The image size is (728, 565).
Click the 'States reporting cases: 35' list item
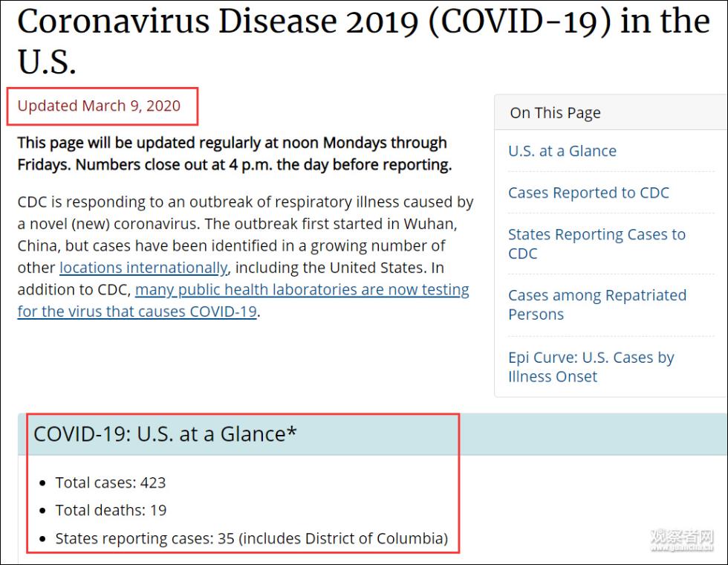coord(251,538)
